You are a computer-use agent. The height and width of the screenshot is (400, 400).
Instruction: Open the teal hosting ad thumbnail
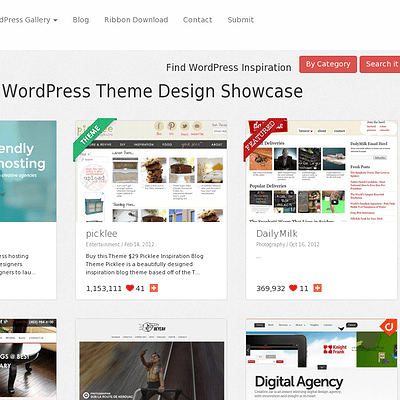(x=28, y=171)
